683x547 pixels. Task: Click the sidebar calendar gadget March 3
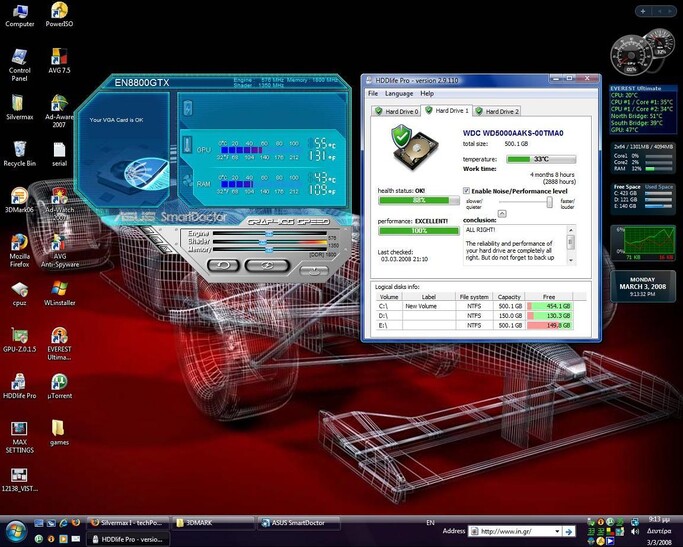(642, 287)
